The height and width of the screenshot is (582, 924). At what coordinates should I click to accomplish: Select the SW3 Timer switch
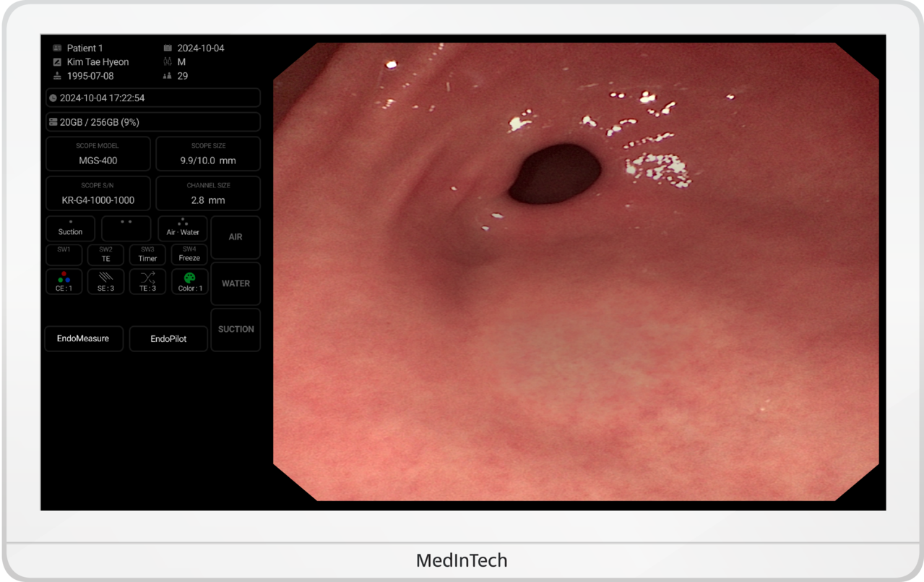click(147, 254)
